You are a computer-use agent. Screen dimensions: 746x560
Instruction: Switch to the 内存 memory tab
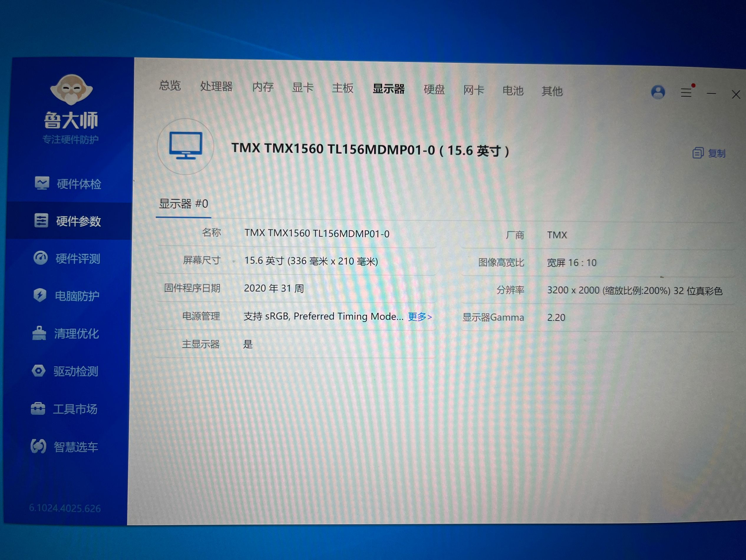click(x=263, y=87)
